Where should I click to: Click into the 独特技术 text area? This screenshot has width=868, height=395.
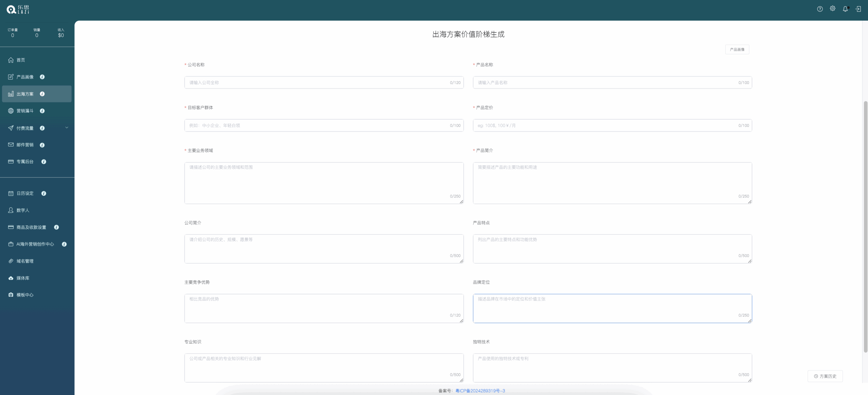point(612,368)
